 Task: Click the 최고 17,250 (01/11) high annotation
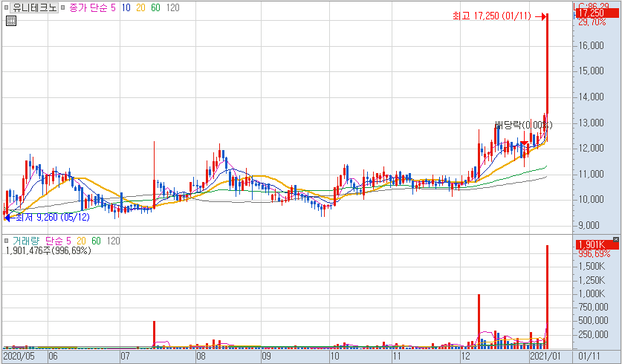492,16
